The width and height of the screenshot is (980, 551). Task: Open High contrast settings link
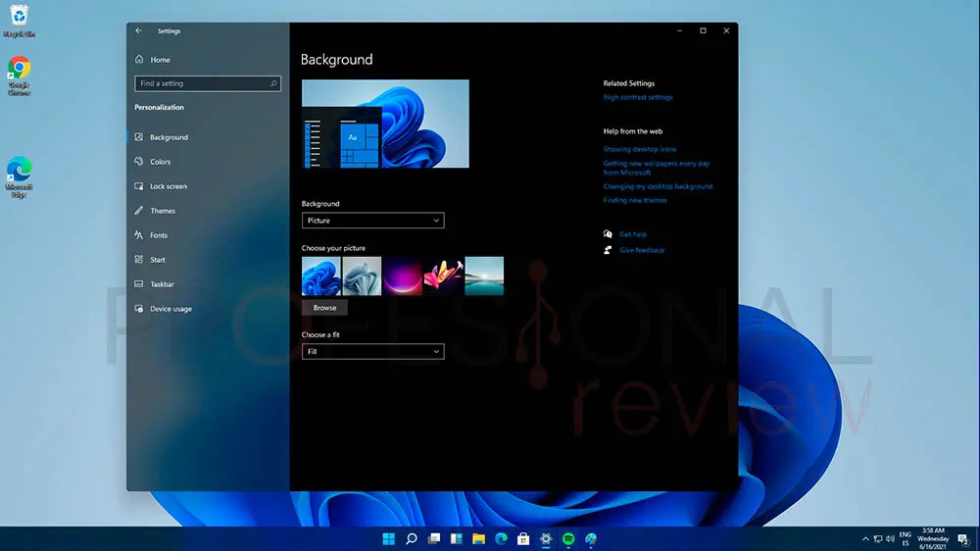click(638, 97)
